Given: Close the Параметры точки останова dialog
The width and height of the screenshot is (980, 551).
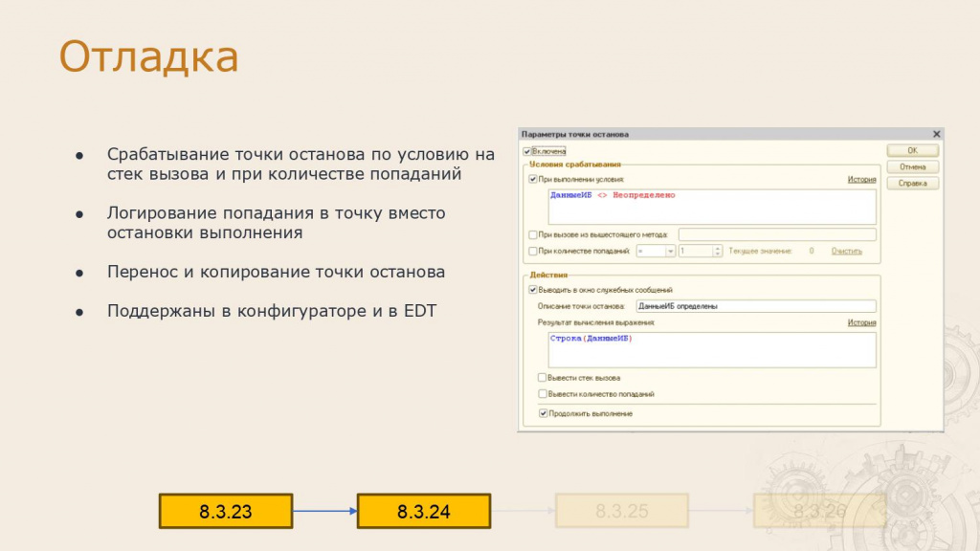Looking at the screenshot, I should [936, 134].
